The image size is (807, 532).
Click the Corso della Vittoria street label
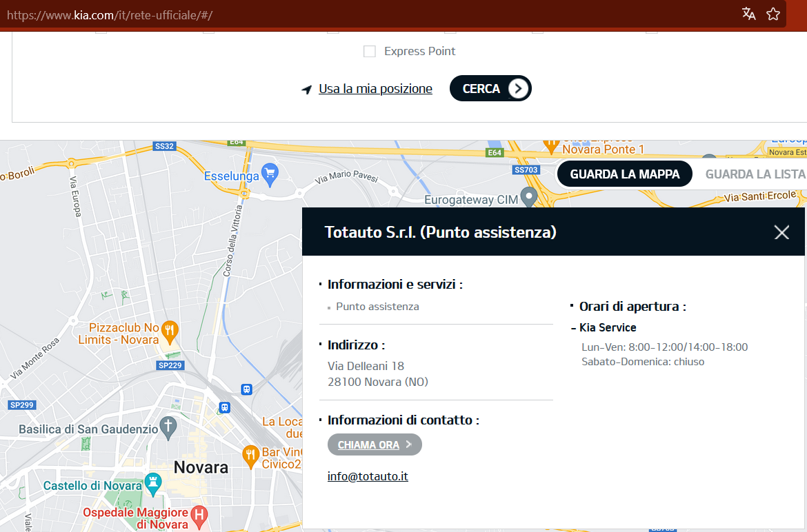(232, 241)
